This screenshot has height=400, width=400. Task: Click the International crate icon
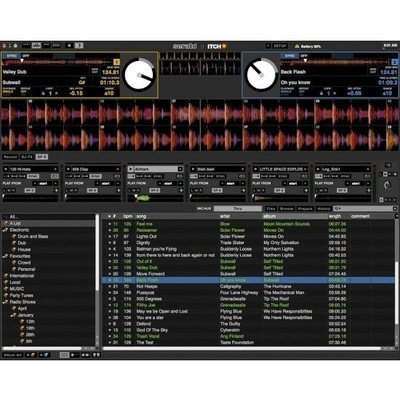(x=6, y=276)
